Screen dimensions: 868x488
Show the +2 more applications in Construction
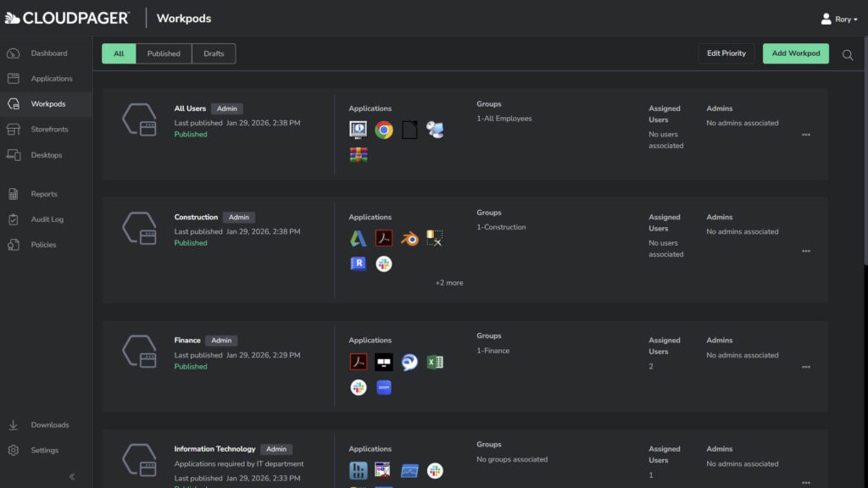[449, 283]
